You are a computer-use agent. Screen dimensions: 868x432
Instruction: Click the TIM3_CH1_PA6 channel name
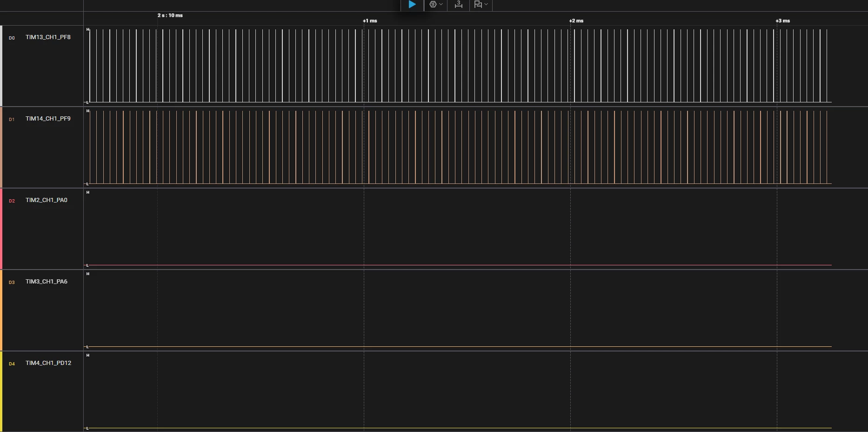point(47,282)
